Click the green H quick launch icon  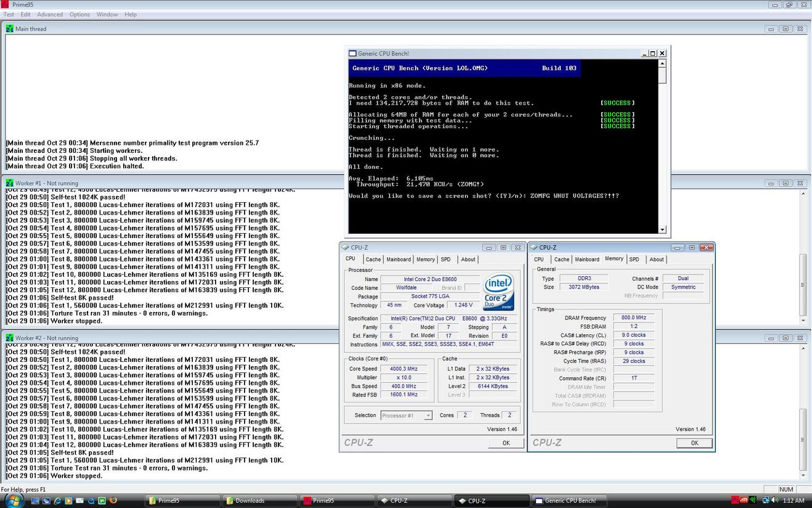pyautogui.click(x=102, y=501)
